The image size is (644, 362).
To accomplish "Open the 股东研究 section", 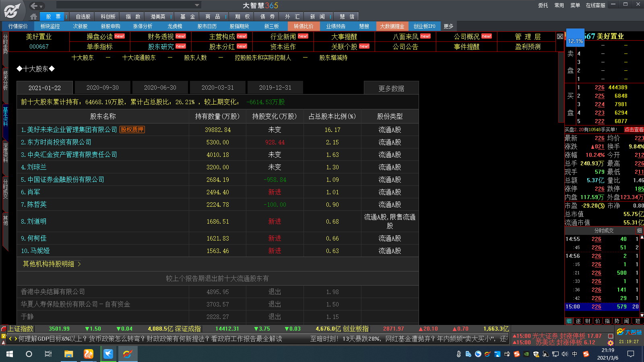I will pos(161,47).
